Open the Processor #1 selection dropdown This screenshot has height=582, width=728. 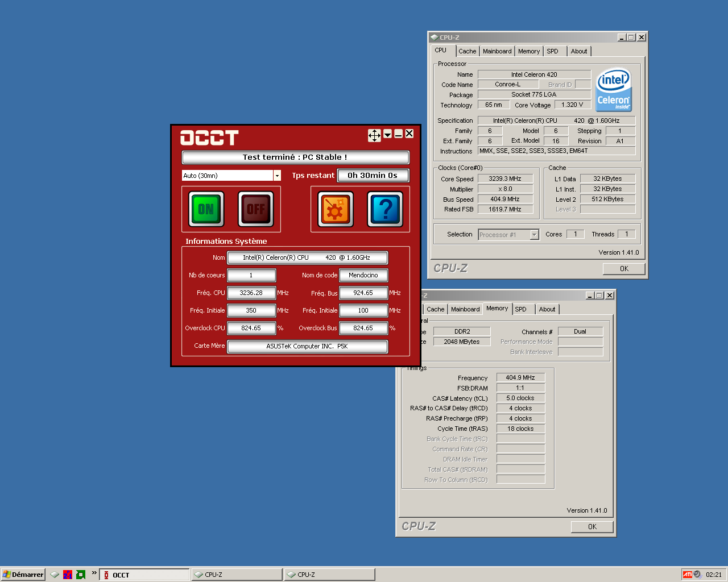coord(534,235)
